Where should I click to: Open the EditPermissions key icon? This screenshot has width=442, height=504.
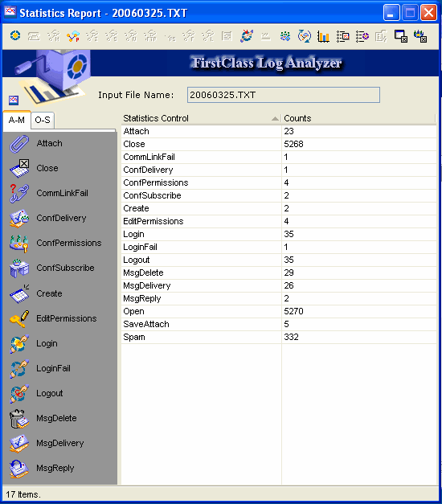[x=19, y=318]
